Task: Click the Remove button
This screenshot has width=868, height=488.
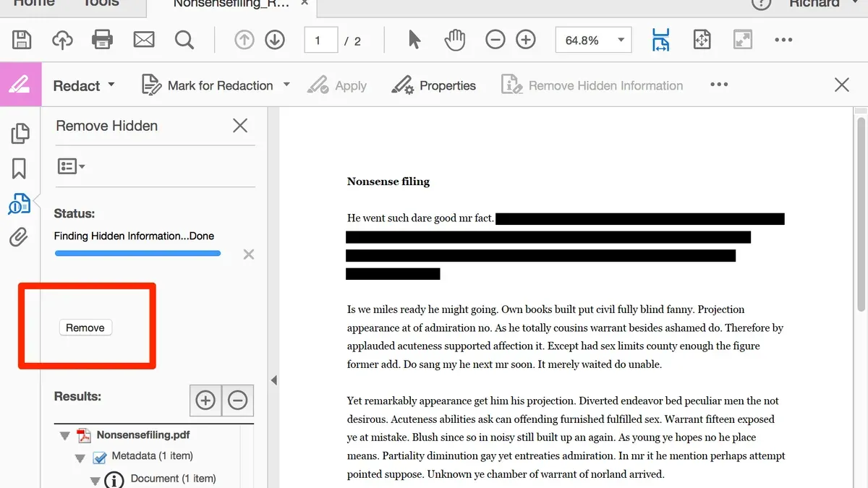Action: 85,328
